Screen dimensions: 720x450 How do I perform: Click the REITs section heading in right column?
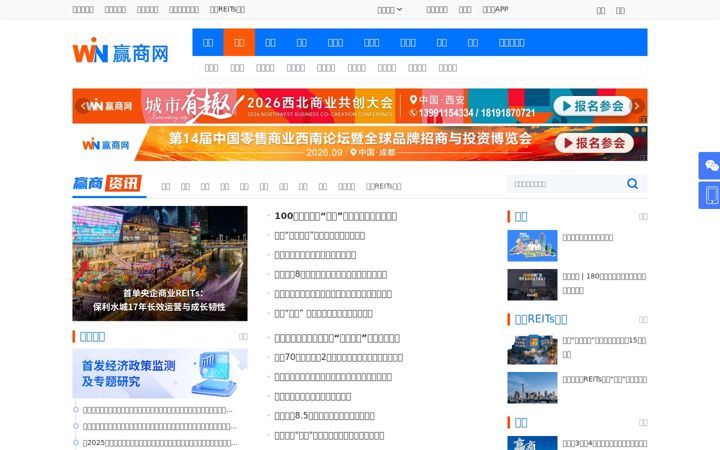click(x=541, y=319)
